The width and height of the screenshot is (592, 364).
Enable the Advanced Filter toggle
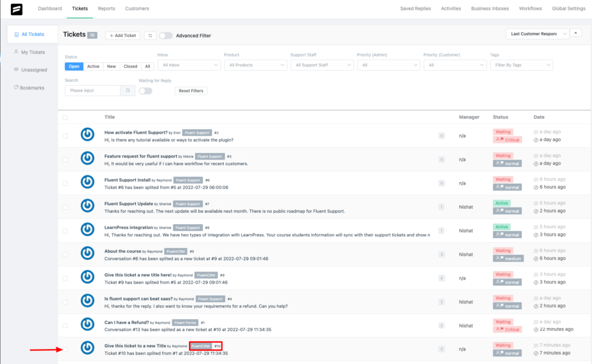point(166,35)
